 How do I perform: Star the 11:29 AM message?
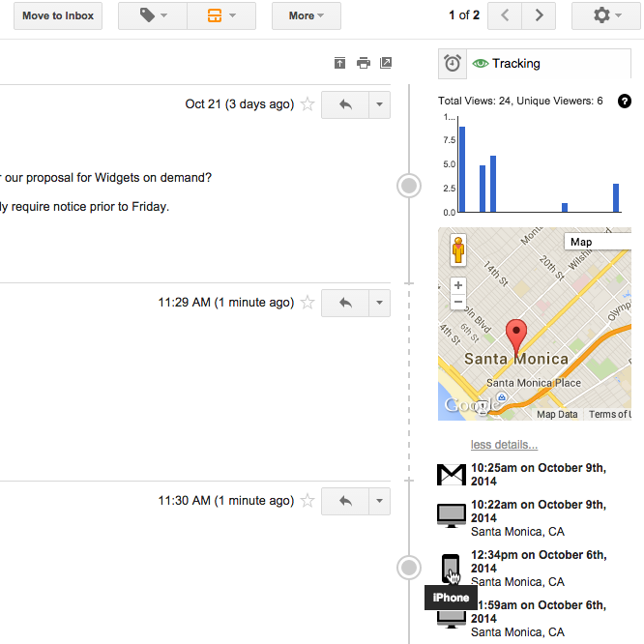point(307,303)
